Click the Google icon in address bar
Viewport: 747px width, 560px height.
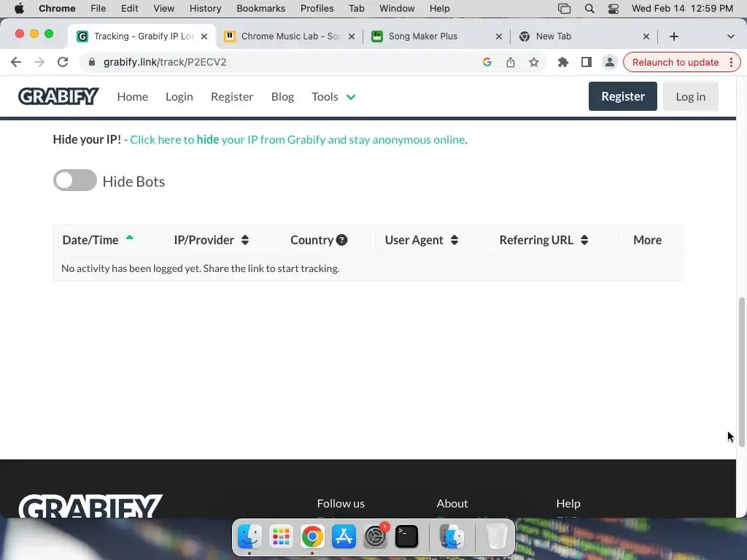coord(487,62)
